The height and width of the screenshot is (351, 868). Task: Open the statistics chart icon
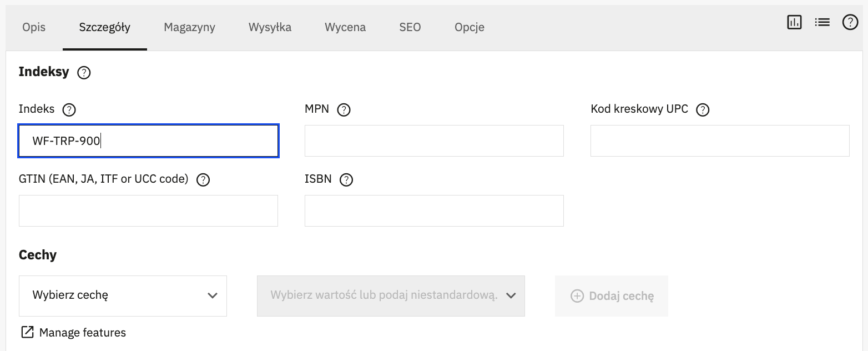[x=794, y=22]
